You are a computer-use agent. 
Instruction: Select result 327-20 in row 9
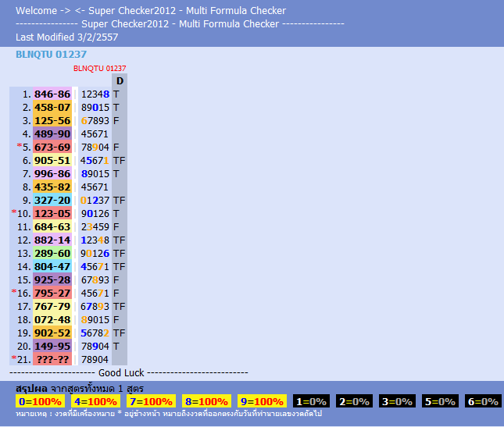[52, 200]
